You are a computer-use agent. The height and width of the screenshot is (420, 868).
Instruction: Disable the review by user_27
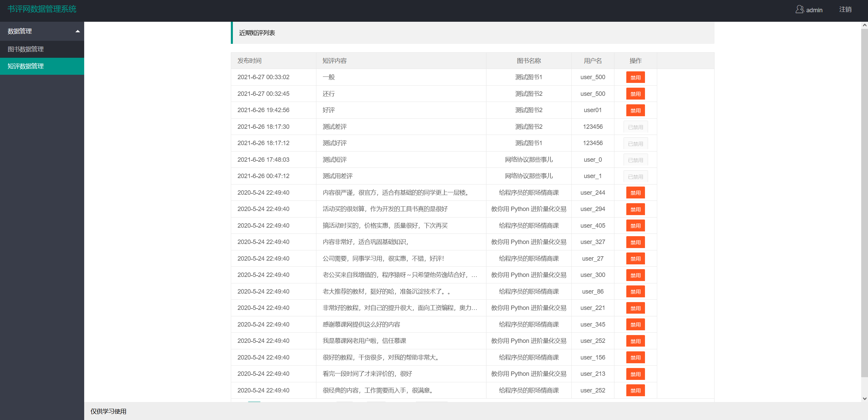pyautogui.click(x=635, y=259)
